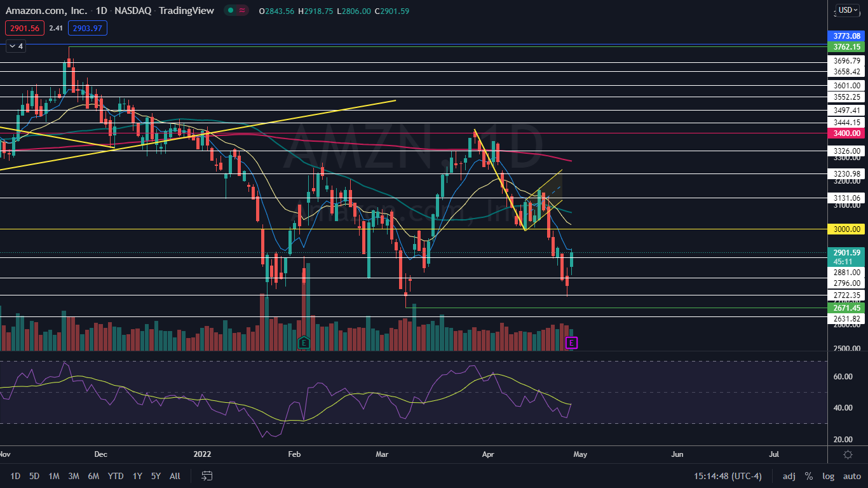Open chart settings gear icon

tap(848, 454)
